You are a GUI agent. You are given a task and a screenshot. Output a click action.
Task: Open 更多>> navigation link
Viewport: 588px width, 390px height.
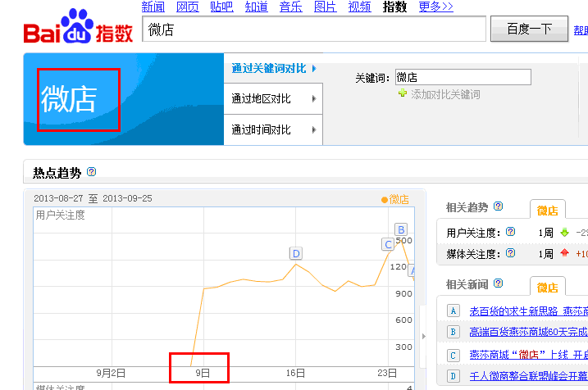pyautogui.click(x=435, y=7)
